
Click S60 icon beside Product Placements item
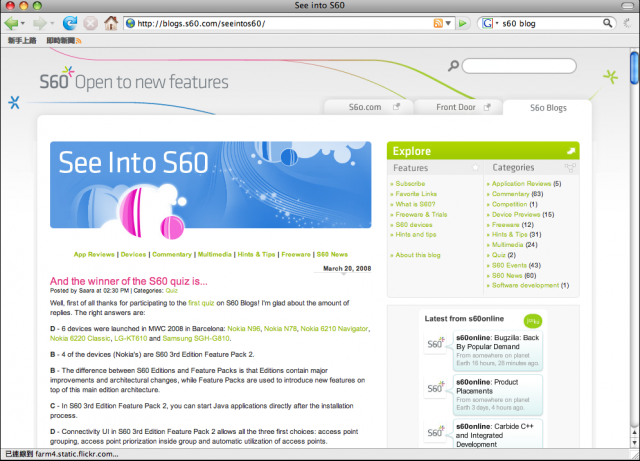pos(435,388)
